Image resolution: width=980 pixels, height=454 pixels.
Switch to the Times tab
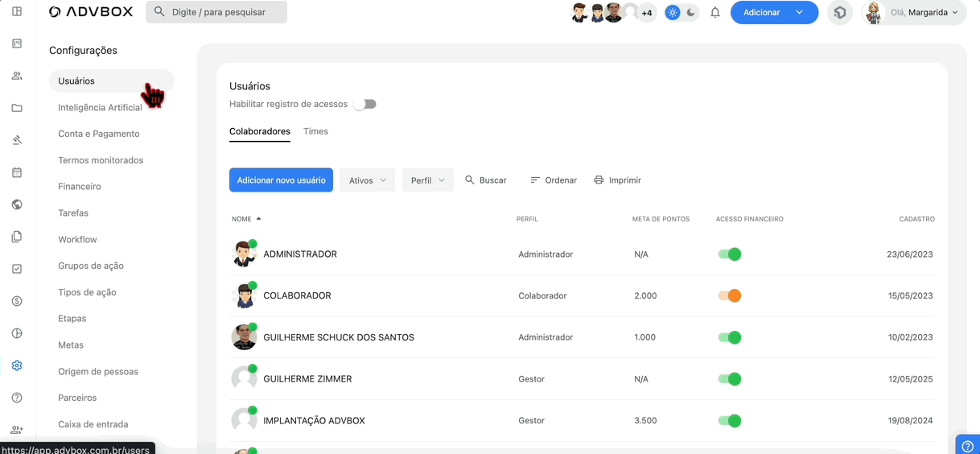pos(315,131)
